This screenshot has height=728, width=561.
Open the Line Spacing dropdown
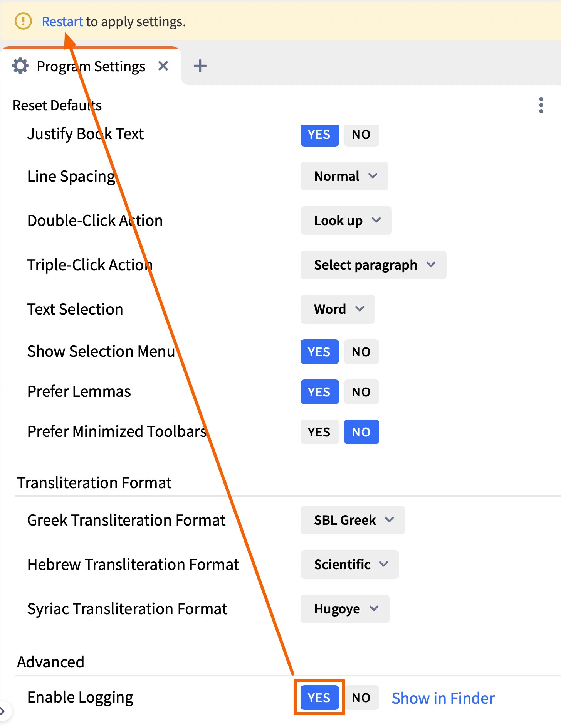pyautogui.click(x=344, y=176)
